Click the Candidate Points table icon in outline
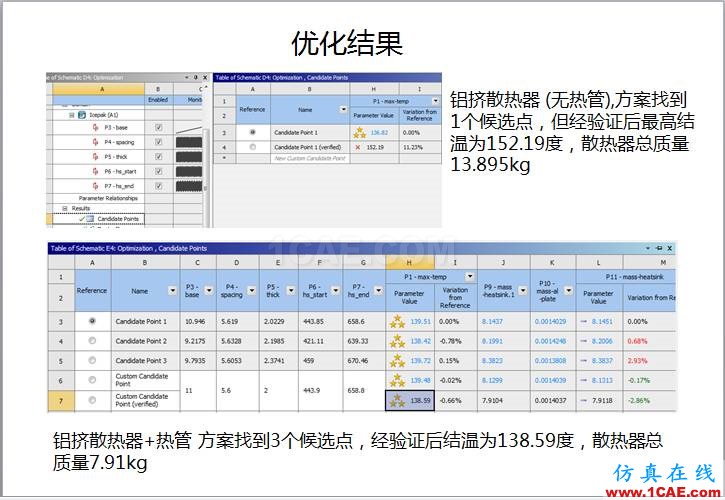Viewport: 725px width, 500px height. (90, 219)
